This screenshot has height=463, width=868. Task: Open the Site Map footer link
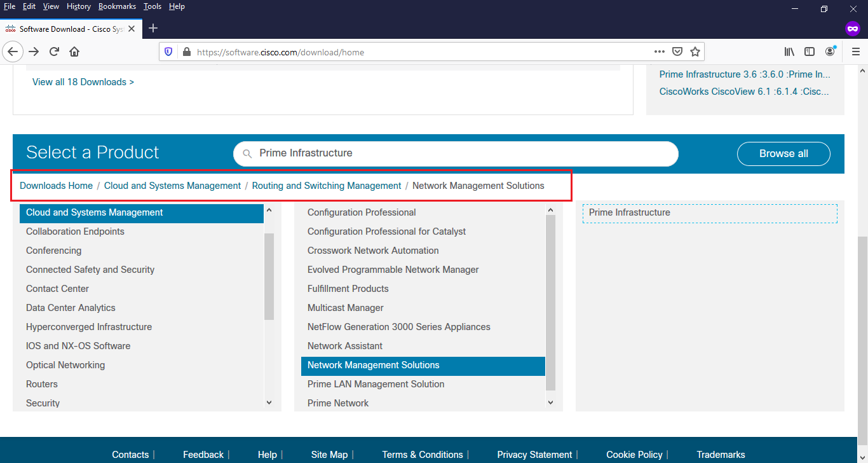pos(329,455)
